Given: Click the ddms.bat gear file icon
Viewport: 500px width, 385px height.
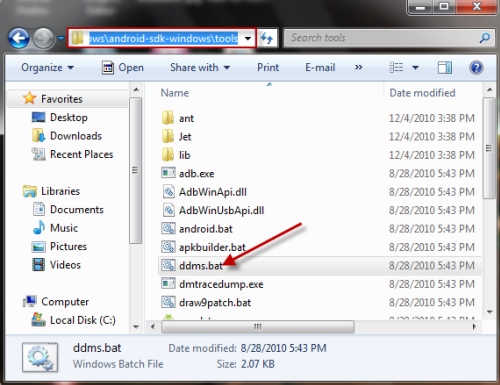Looking at the screenshot, I should coord(168,265).
